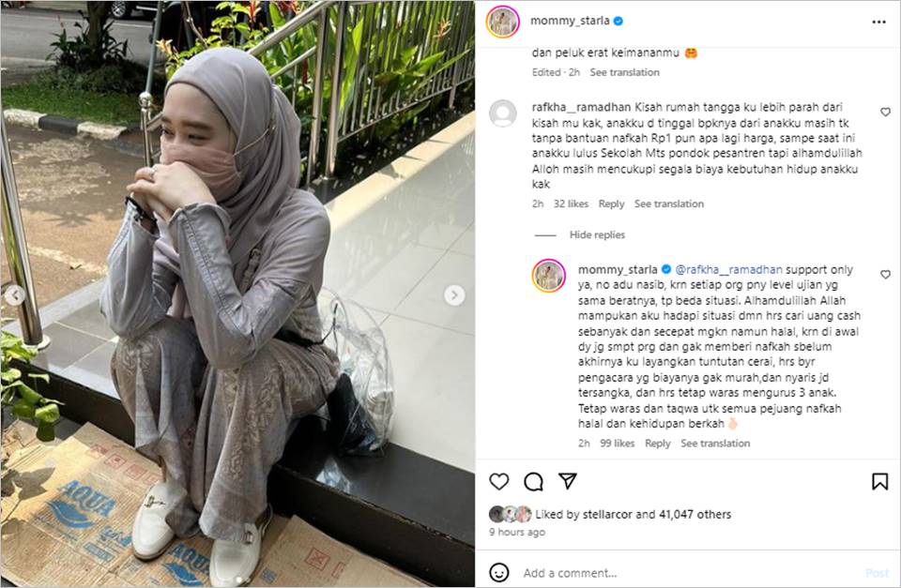See translation of mommy_starla's reply
Image resolution: width=901 pixels, height=588 pixels.
tap(715, 444)
